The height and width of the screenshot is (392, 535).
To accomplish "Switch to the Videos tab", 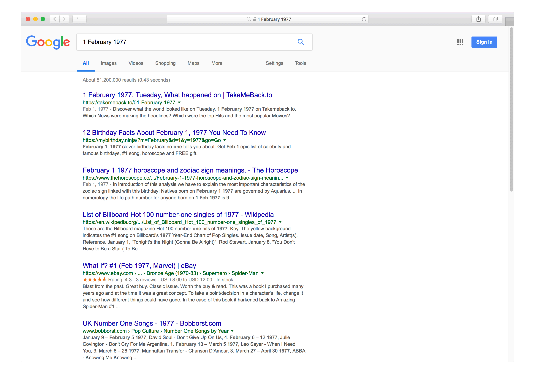I will pos(136,63).
